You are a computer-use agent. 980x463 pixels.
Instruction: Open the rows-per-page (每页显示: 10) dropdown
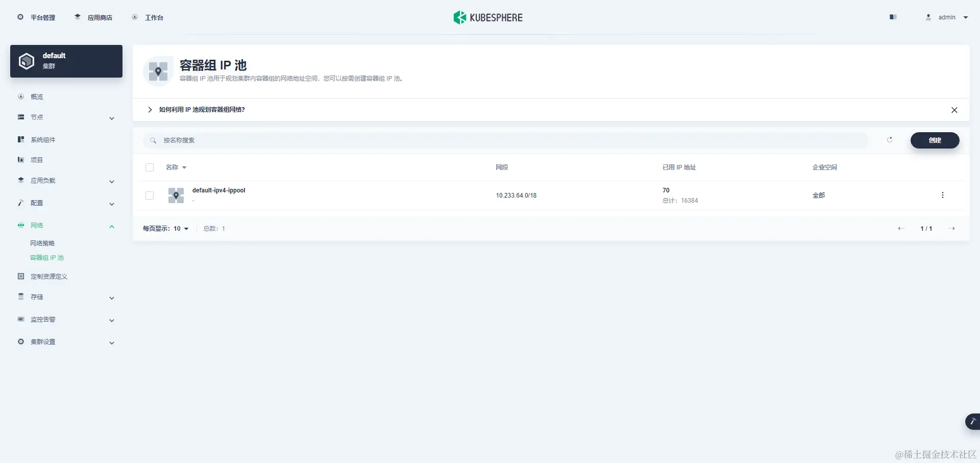pyautogui.click(x=166, y=229)
